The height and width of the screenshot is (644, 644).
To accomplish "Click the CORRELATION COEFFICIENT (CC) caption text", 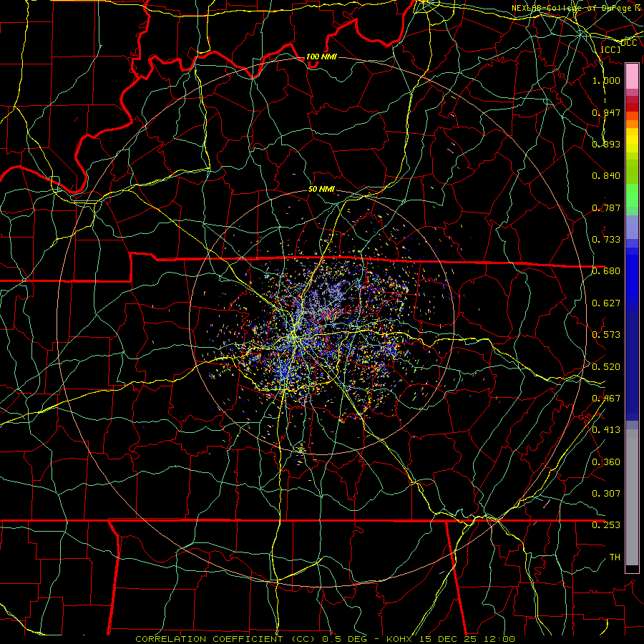I will pyautogui.click(x=225, y=639).
